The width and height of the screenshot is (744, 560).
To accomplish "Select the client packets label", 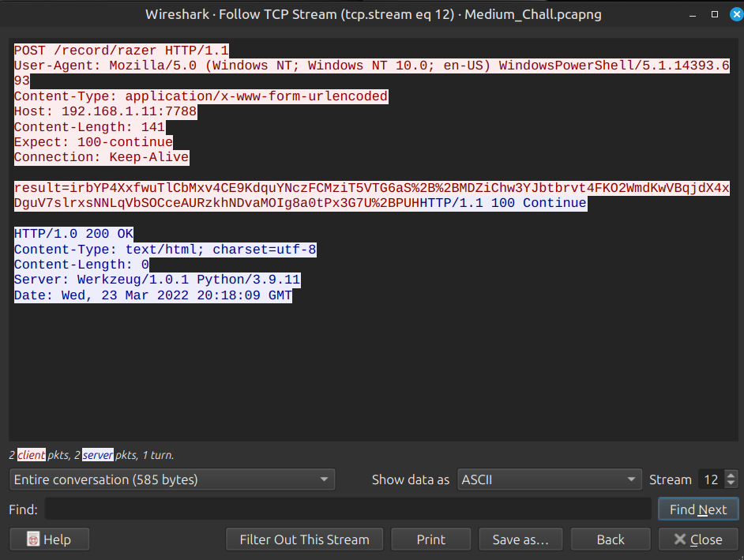I will (32, 455).
